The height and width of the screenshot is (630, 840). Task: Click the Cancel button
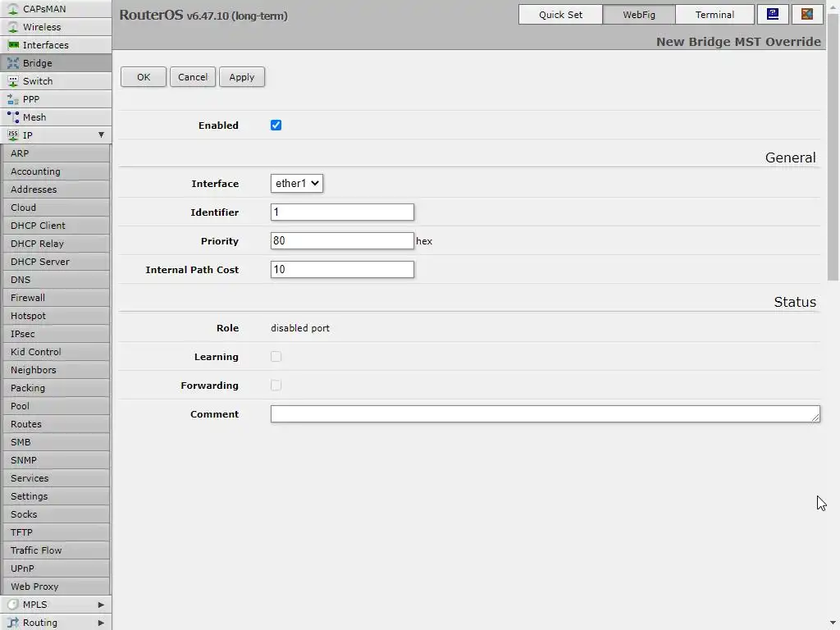[x=193, y=77]
